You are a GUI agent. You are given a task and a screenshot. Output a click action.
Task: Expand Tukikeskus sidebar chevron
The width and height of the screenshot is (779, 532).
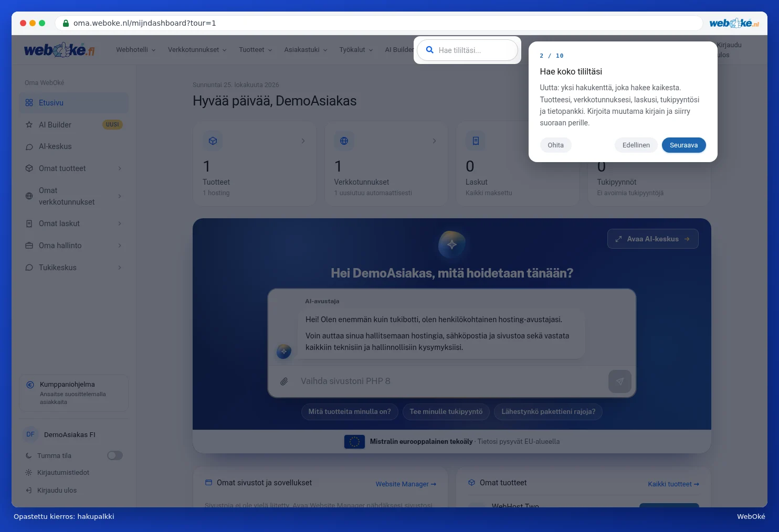120,268
